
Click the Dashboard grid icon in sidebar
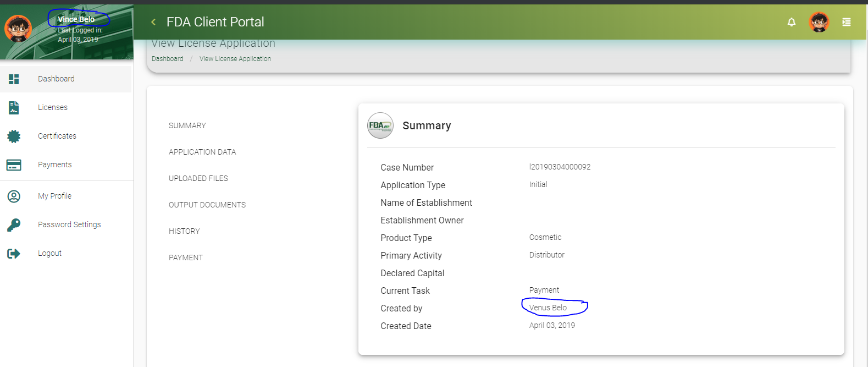point(14,79)
